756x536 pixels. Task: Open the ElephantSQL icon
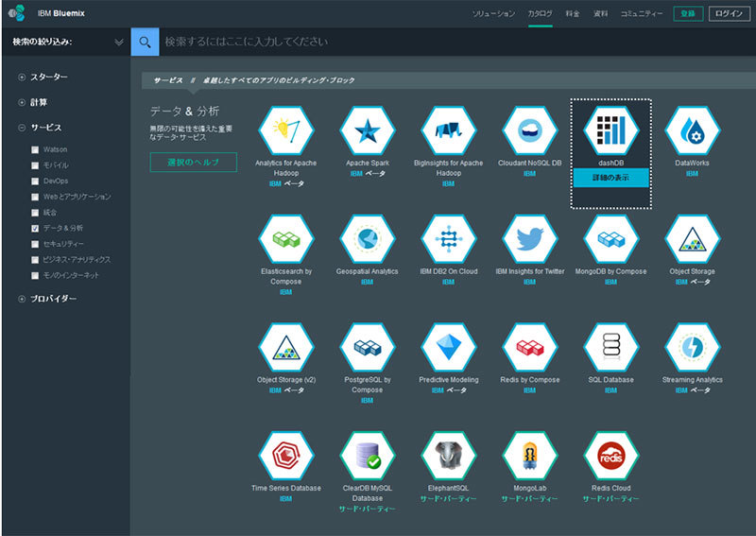[448, 456]
